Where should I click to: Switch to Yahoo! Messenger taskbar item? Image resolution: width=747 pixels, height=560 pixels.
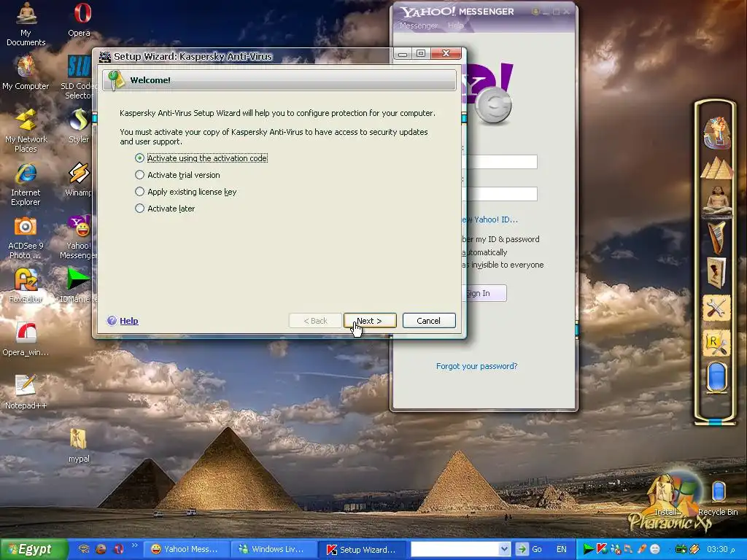(x=185, y=549)
